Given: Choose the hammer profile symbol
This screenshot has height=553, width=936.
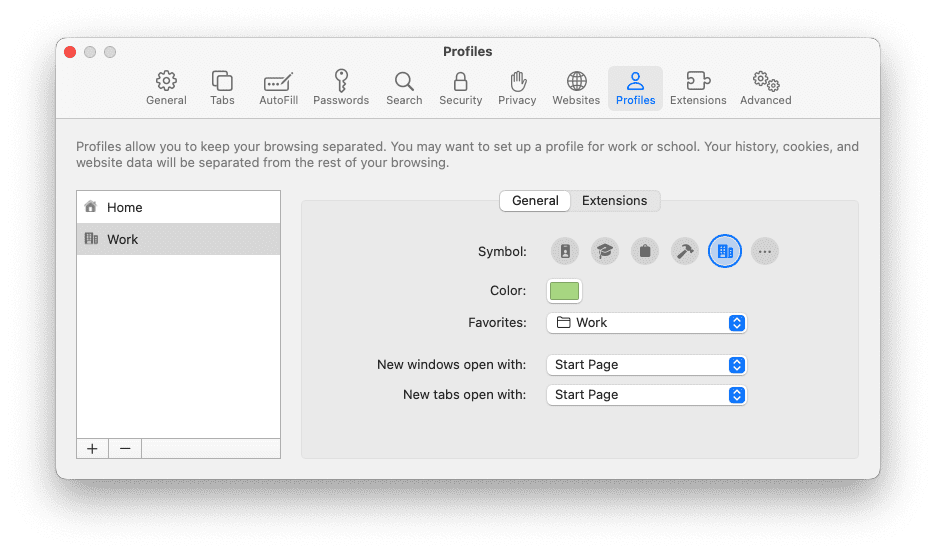Looking at the screenshot, I should (x=685, y=251).
